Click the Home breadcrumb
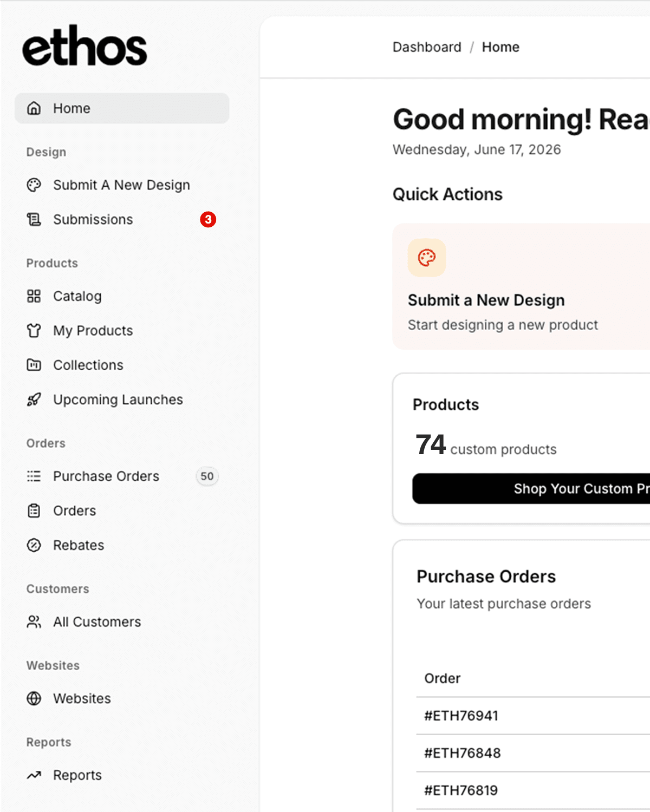Viewport: 650px width, 812px height. 500,47
